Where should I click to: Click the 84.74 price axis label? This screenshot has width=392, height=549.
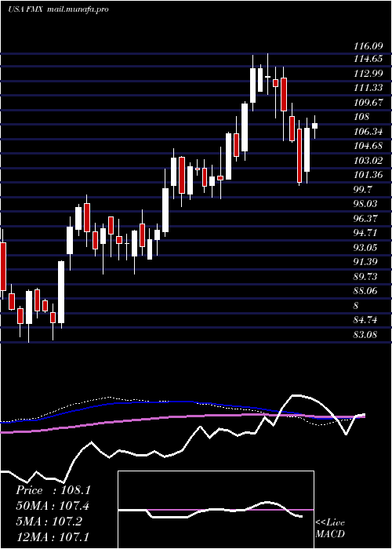point(365,320)
